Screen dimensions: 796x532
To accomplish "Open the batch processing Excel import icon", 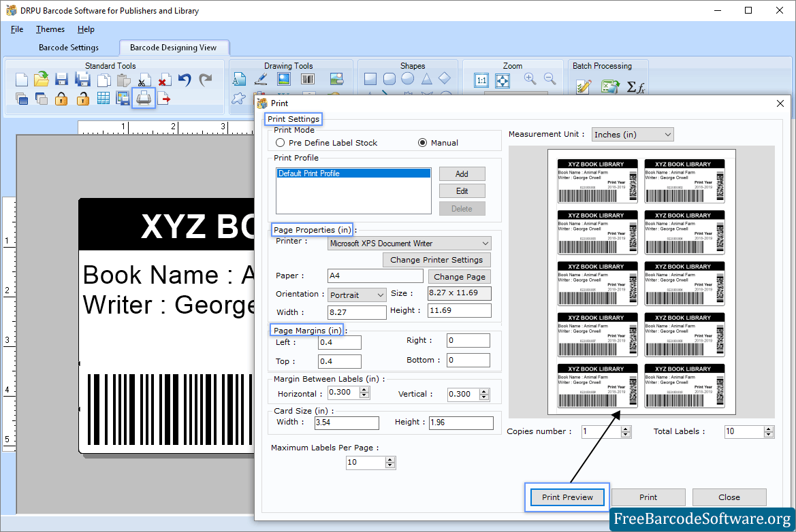I will click(609, 86).
